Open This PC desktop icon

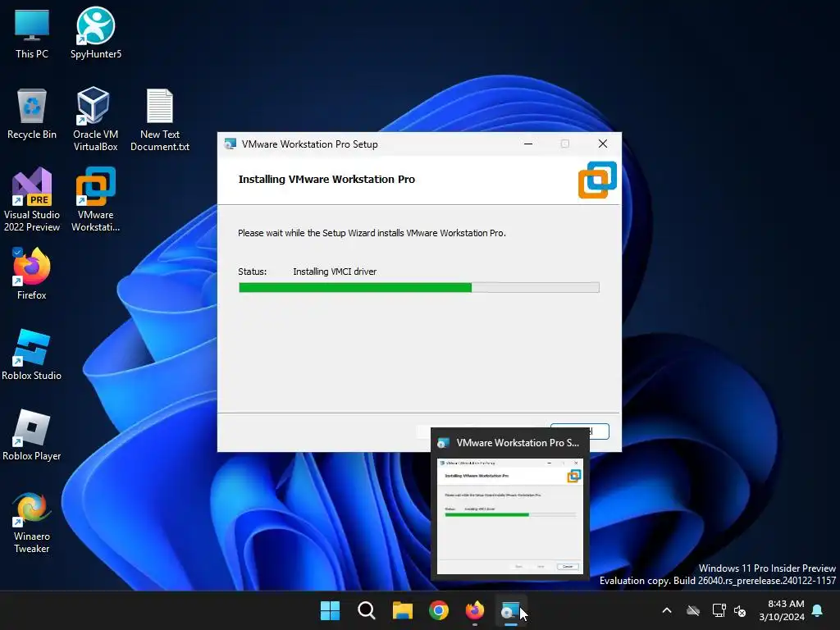32,34
